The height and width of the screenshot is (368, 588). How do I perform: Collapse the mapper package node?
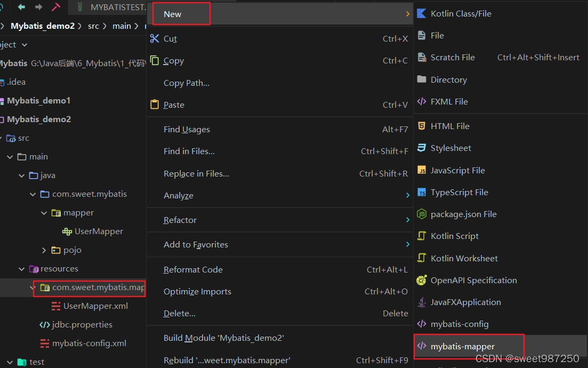(44, 213)
